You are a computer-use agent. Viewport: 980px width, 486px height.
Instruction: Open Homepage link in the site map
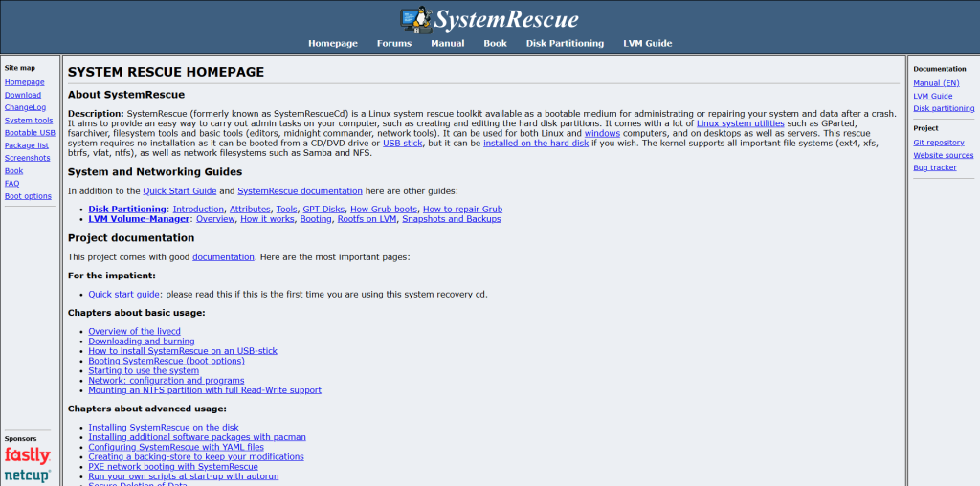(24, 82)
